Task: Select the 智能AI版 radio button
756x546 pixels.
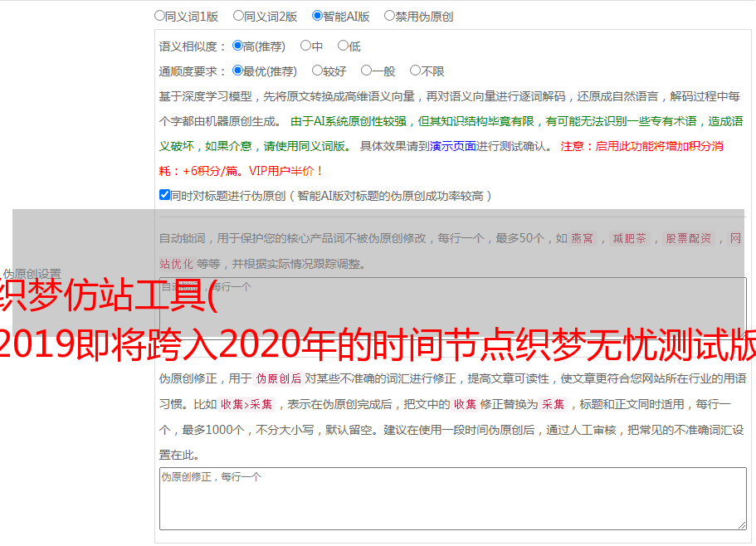Action: [317, 16]
